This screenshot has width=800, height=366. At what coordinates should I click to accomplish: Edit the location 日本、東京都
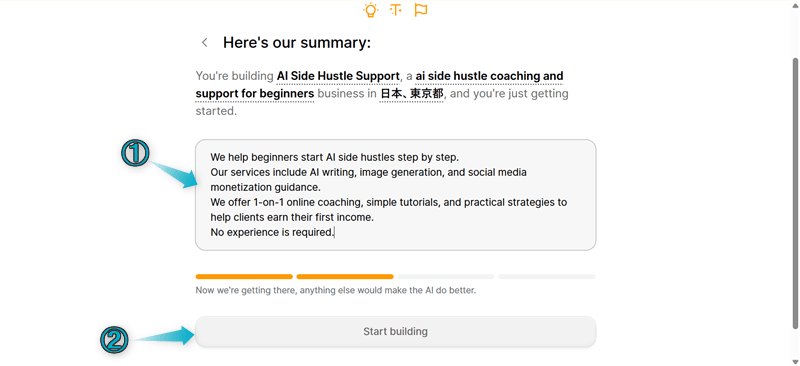pyautogui.click(x=411, y=94)
